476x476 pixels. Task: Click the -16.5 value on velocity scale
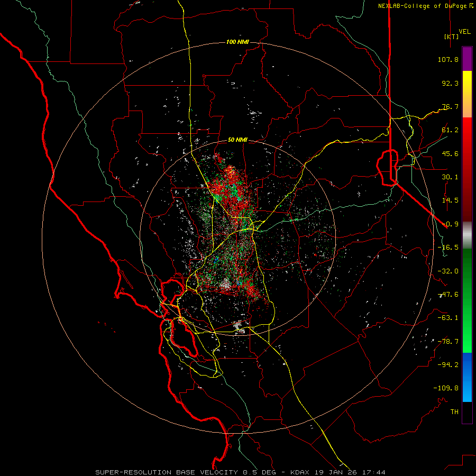click(448, 248)
